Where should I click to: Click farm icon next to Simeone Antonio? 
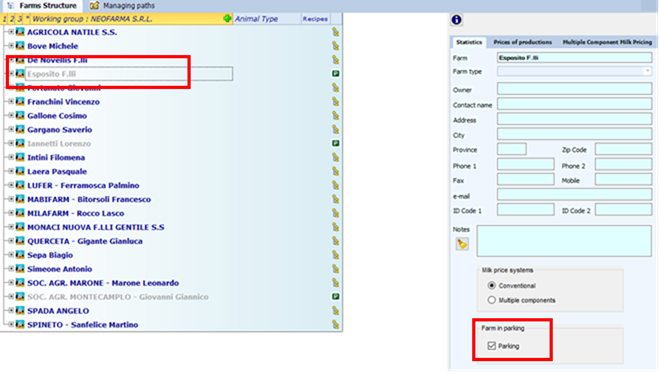pos(20,269)
